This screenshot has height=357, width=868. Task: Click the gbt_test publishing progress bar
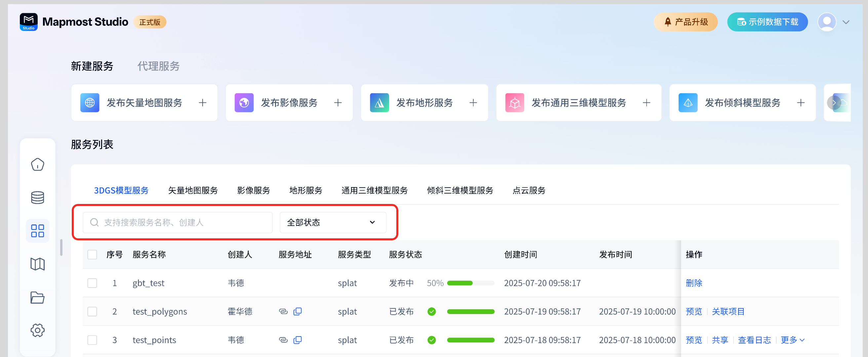(470, 283)
